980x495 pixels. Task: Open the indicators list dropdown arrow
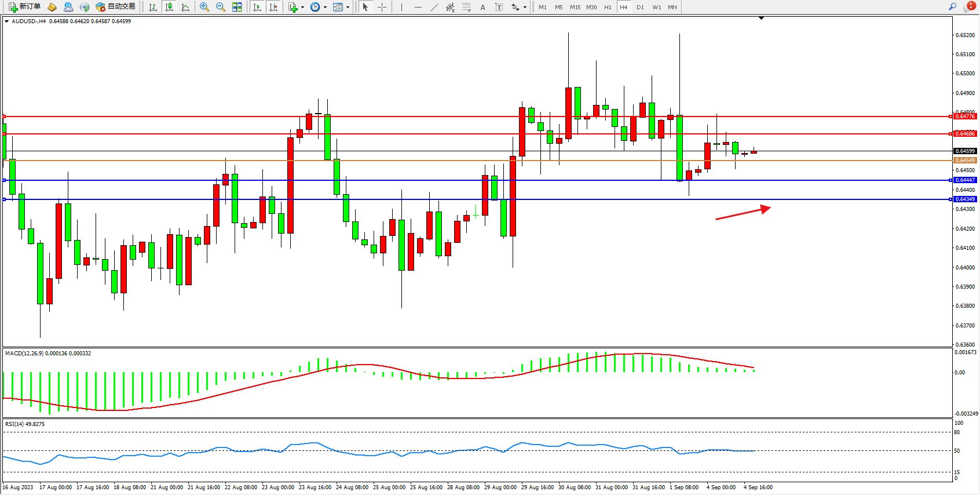(302, 8)
